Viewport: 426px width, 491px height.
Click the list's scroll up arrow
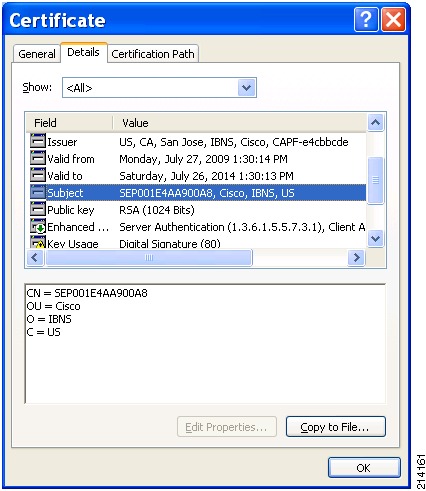(376, 123)
